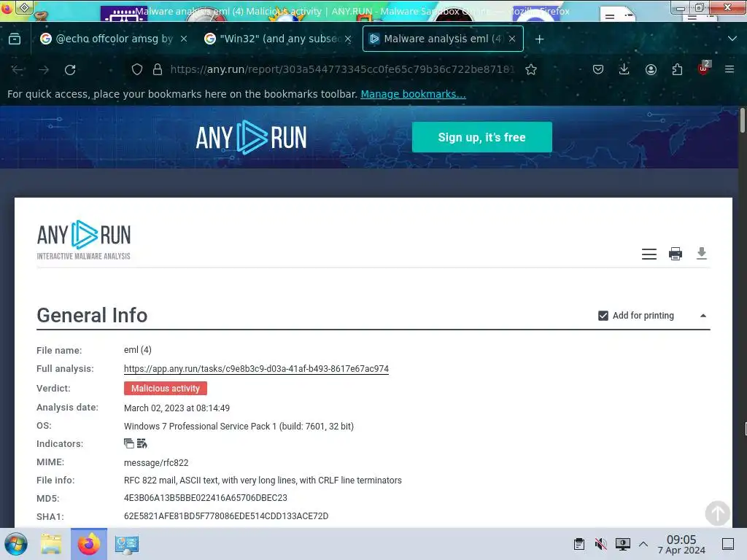This screenshot has height=560, width=747.
Task: Expand the list all tabs chevron
Action: point(732,39)
